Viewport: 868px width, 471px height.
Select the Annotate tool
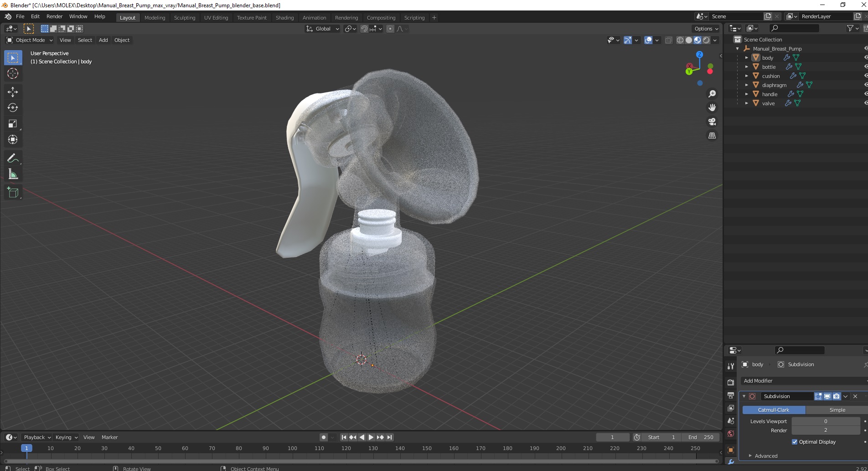click(13, 158)
